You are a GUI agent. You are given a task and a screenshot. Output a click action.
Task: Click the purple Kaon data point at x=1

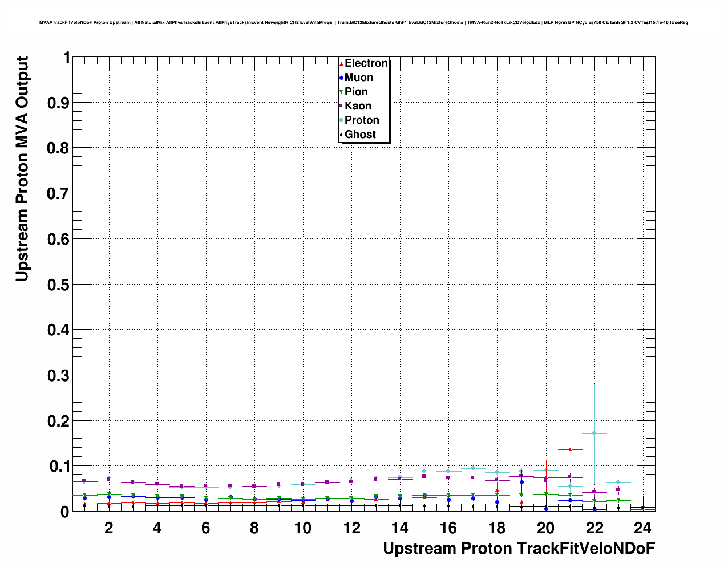pyautogui.click(x=84, y=481)
